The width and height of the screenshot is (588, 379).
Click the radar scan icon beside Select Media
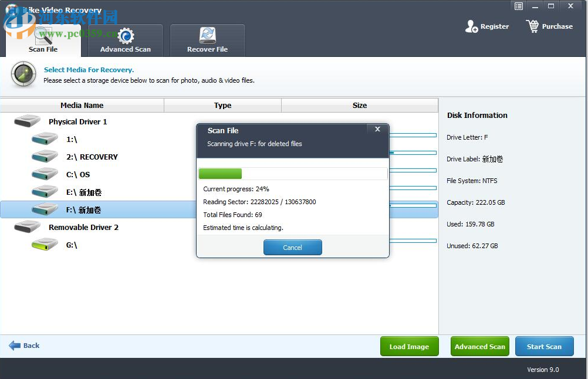click(23, 75)
